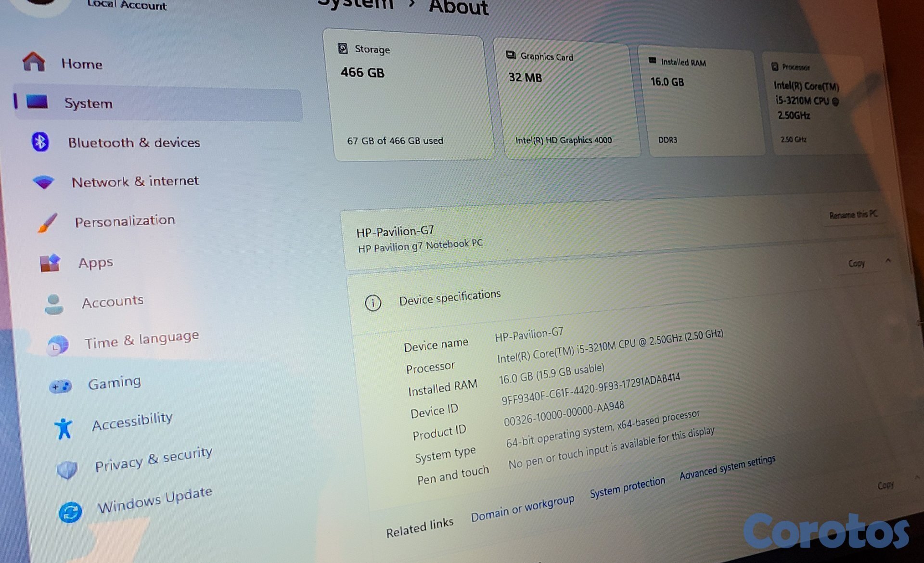Open System protection link

coord(627,487)
